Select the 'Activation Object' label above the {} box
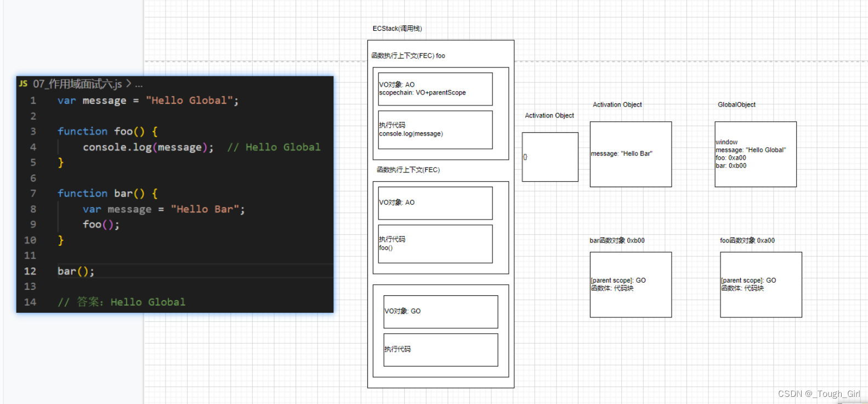 click(549, 116)
